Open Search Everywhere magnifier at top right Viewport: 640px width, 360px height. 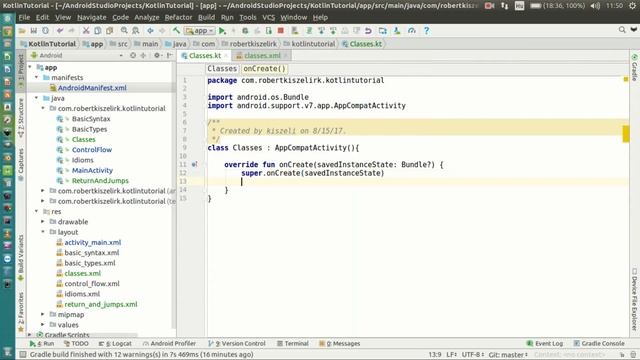(622, 30)
